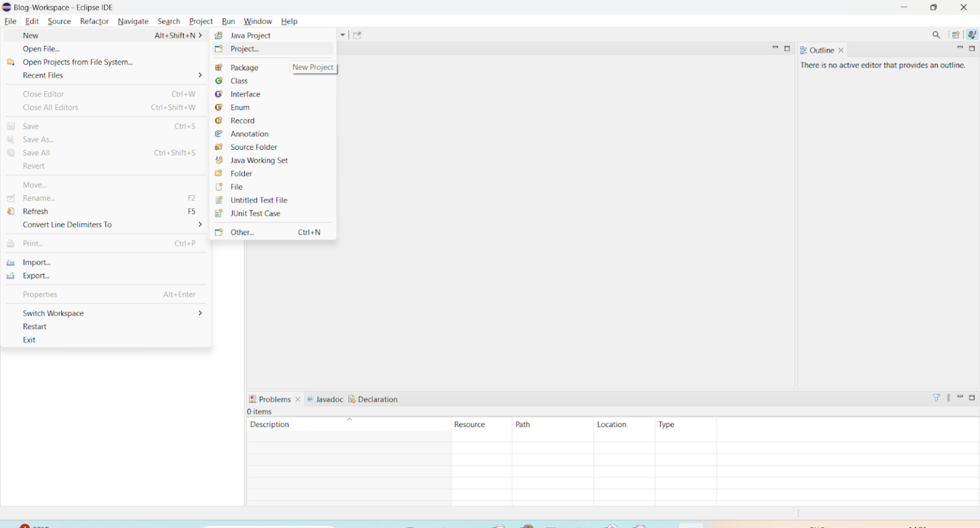
Task: Maximize the Outline view
Action: tap(972, 47)
